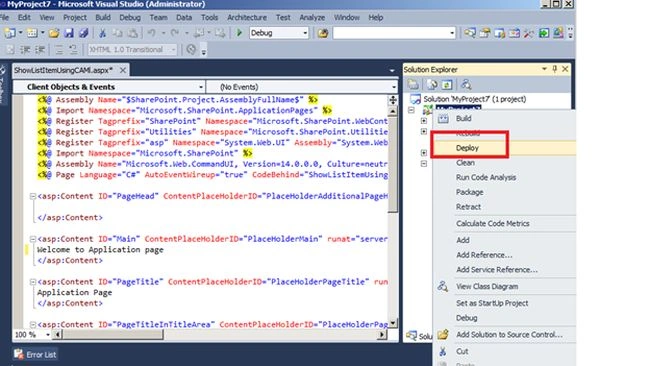Click the New Project toolbar icon
Viewport: 650px width, 366px height.
pos(10,33)
